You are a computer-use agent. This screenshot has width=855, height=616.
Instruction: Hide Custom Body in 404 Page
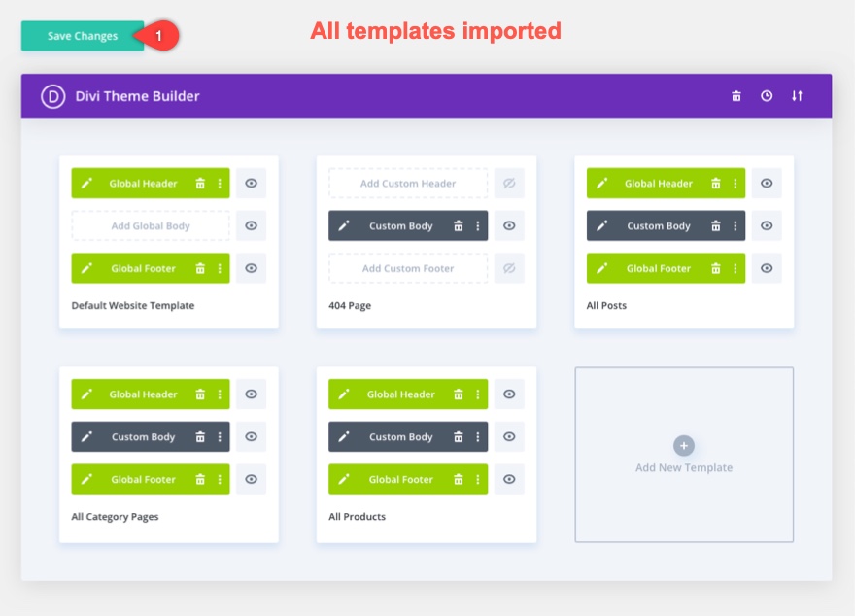[x=508, y=226]
